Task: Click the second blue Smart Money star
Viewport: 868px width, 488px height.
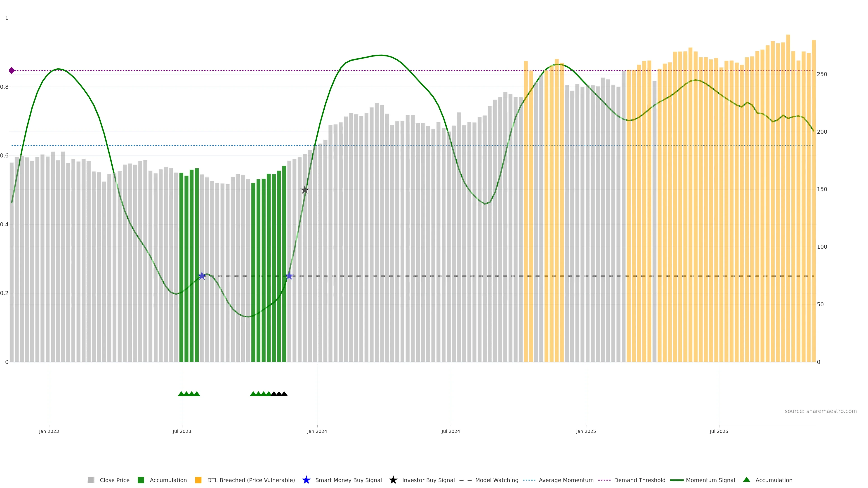Action: point(289,276)
